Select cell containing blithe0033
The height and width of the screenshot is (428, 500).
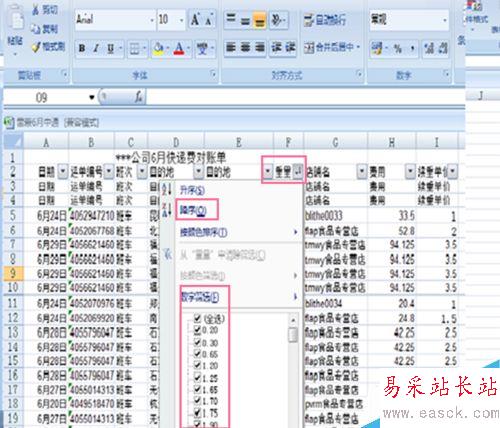[x=335, y=216]
